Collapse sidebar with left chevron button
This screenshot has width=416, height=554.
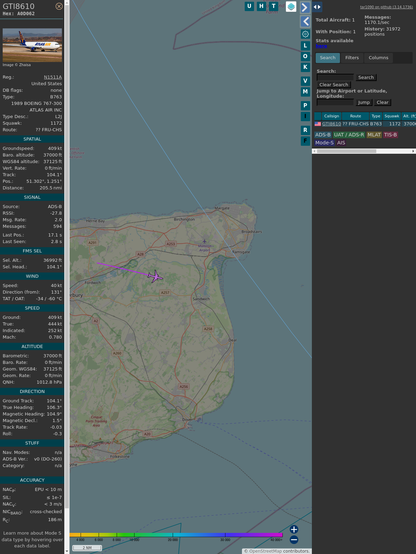tap(305, 22)
